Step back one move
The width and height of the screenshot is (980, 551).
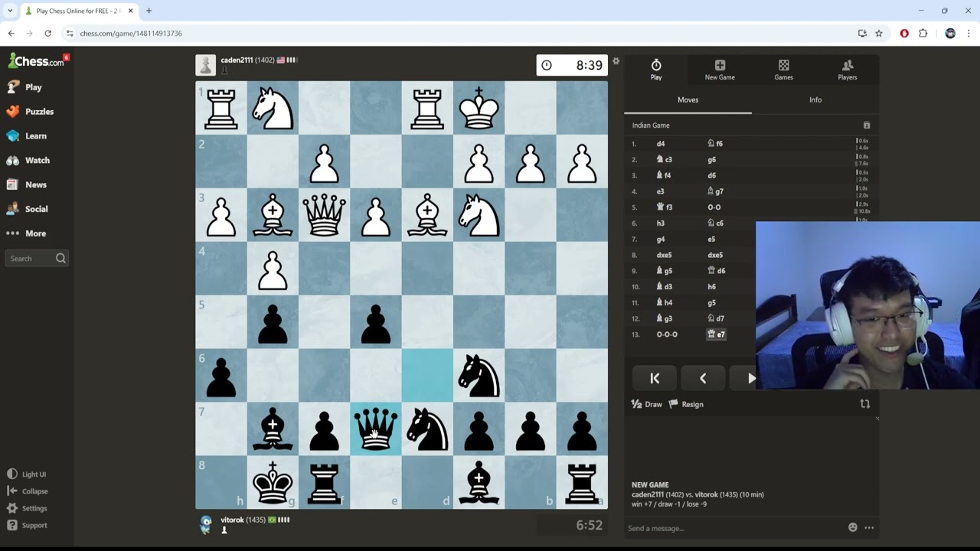point(703,378)
